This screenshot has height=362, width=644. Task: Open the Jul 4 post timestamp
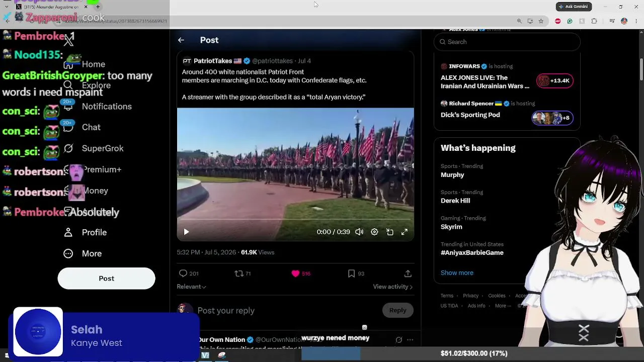click(304, 61)
